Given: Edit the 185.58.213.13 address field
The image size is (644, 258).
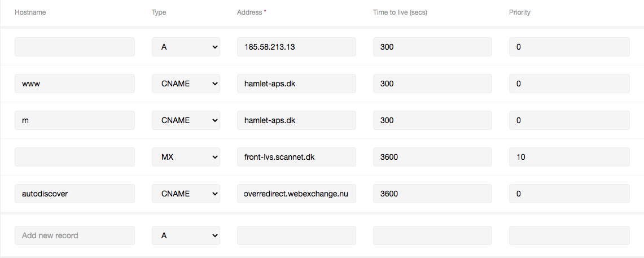Looking at the screenshot, I should 296,47.
